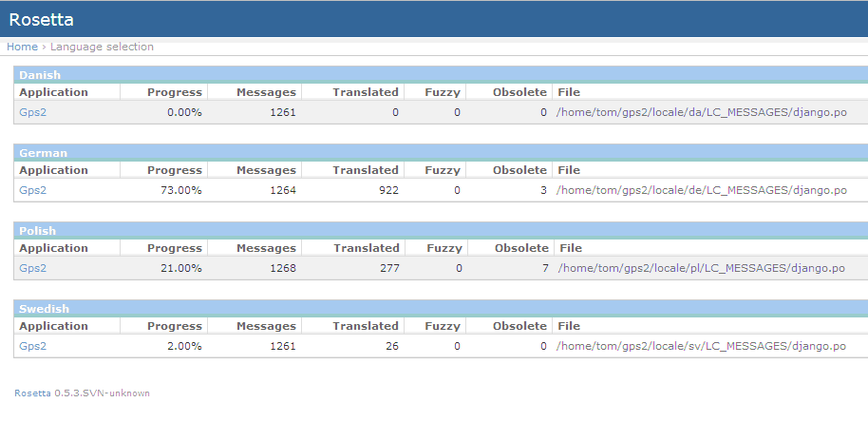868x441 pixels.
Task: Select the Danish language section header
Action: [x=39, y=75]
